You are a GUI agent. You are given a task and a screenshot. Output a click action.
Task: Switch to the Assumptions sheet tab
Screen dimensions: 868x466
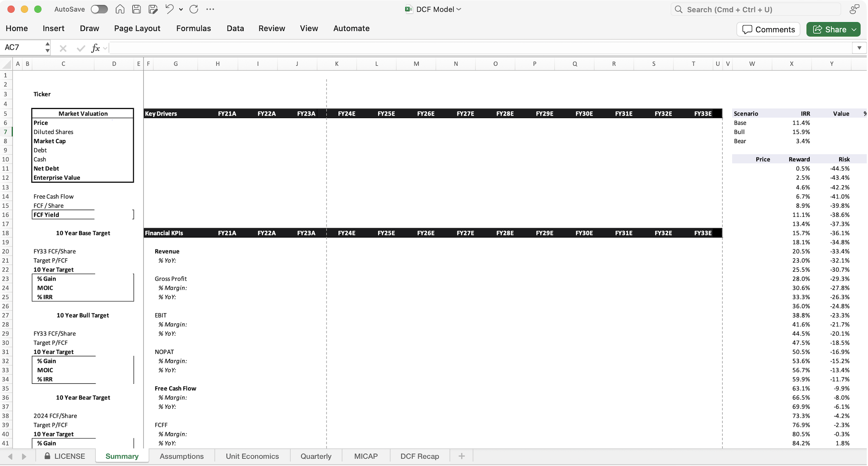(x=182, y=456)
